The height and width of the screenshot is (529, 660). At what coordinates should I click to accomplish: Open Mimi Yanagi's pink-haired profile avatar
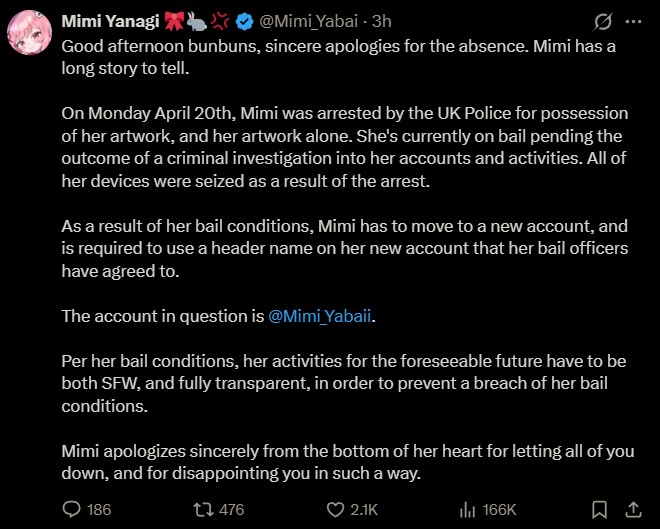29,33
